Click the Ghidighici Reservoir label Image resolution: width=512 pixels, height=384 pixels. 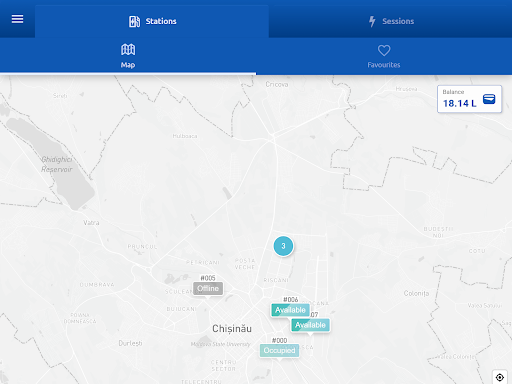click(x=57, y=164)
